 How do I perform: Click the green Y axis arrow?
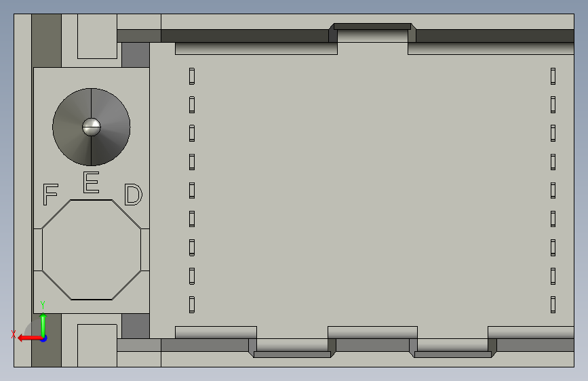(x=43, y=325)
